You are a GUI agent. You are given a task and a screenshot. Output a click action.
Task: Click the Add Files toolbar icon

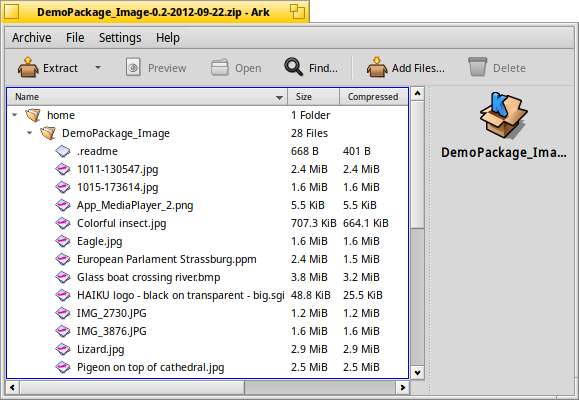[377, 67]
